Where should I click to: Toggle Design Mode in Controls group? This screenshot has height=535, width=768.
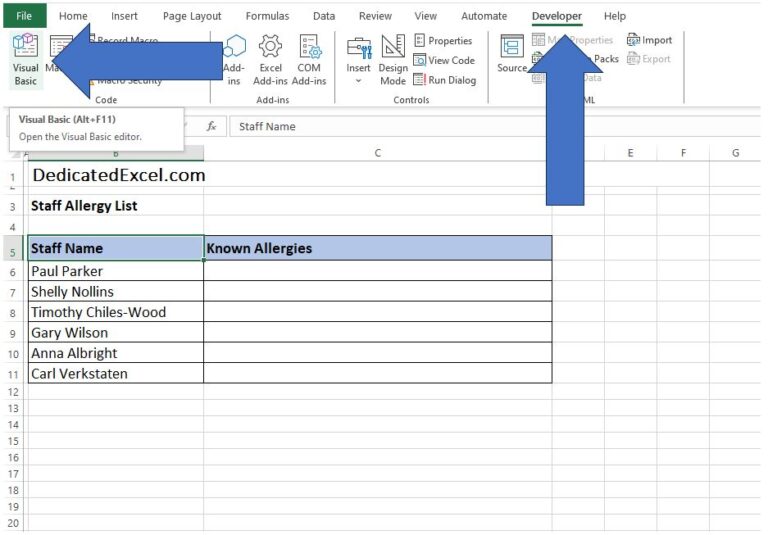pyautogui.click(x=393, y=60)
